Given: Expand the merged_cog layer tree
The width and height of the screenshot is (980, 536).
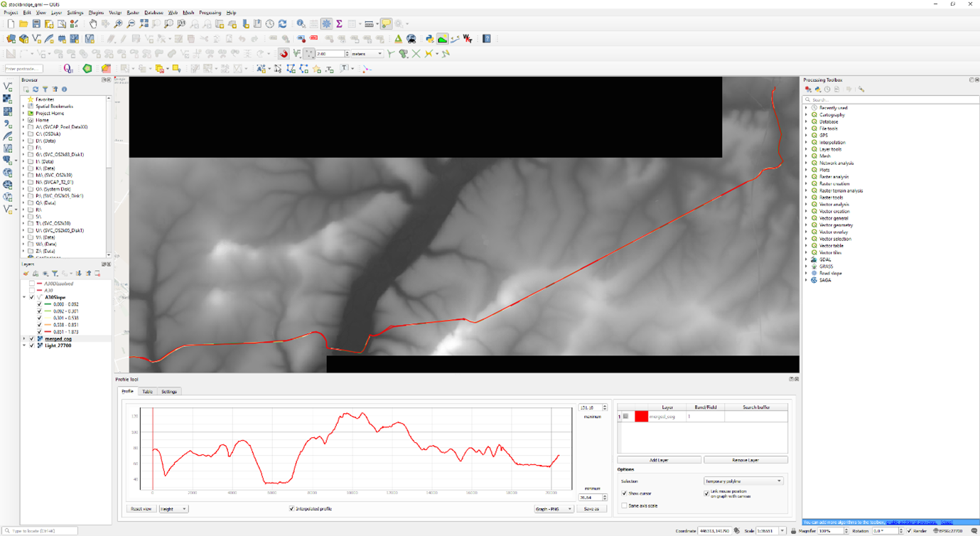Looking at the screenshot, I should click(24, 339).
